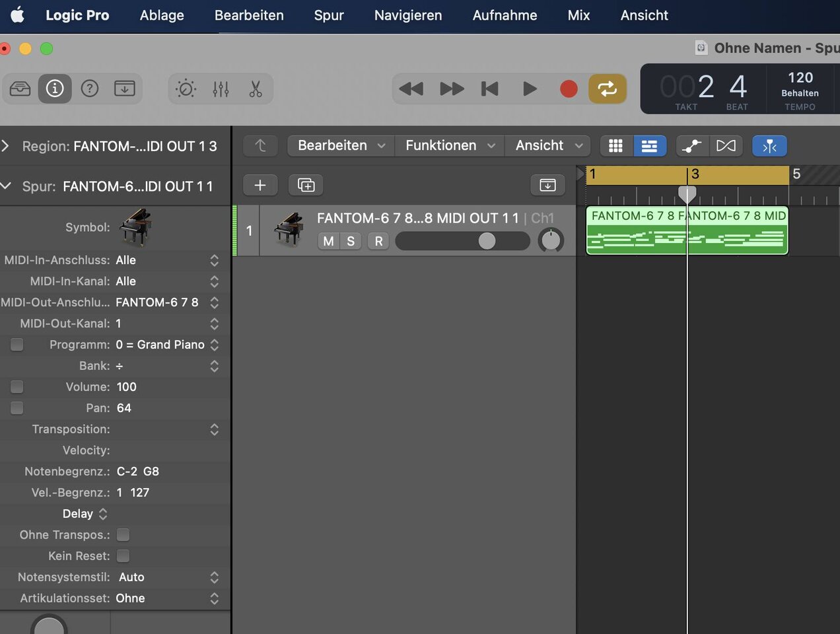Toggle the Inspector info button
Screen dimensions: 840x634
point(55,88)
